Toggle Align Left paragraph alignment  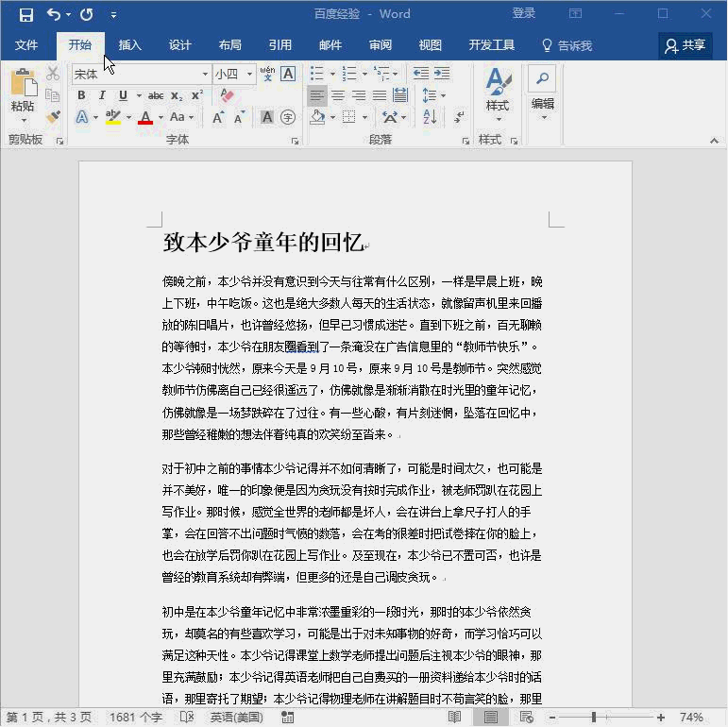tap(317, 95)
